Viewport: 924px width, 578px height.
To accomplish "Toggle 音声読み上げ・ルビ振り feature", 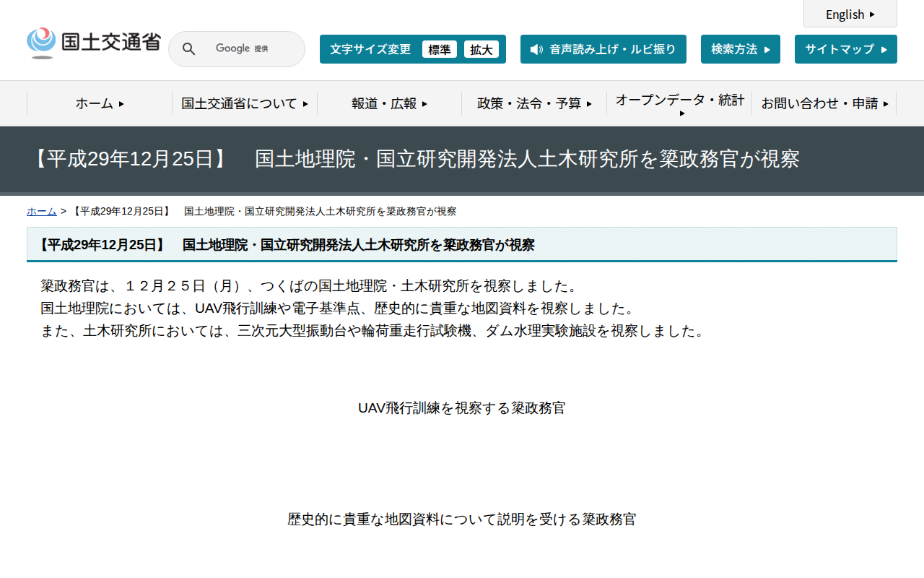I will pyautogui.click(x=603, y=49).
